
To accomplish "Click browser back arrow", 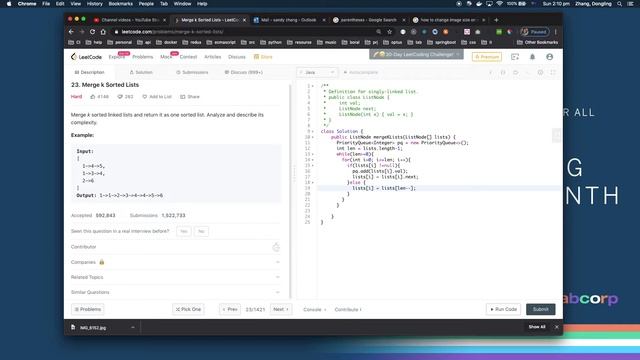I will click(x=71, y=31).
